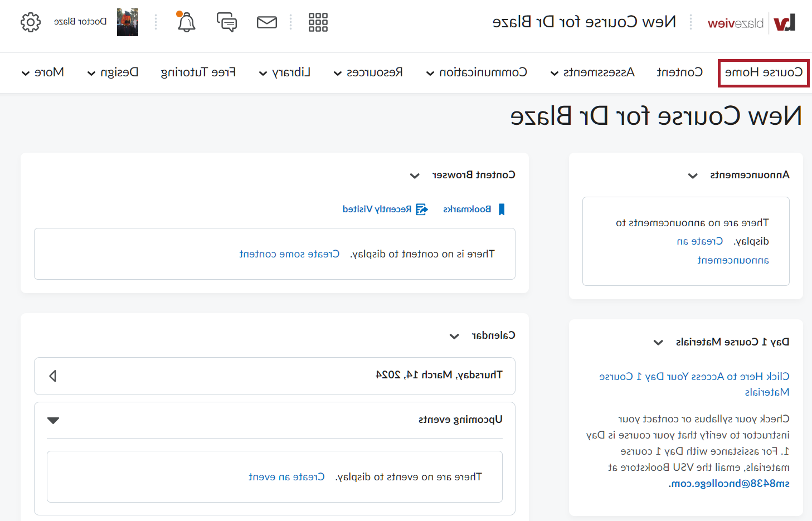Expand the Day 1 Course Materials chevron
The width and height of the screenshot is (812, 521).
click(x=658, y=342)
